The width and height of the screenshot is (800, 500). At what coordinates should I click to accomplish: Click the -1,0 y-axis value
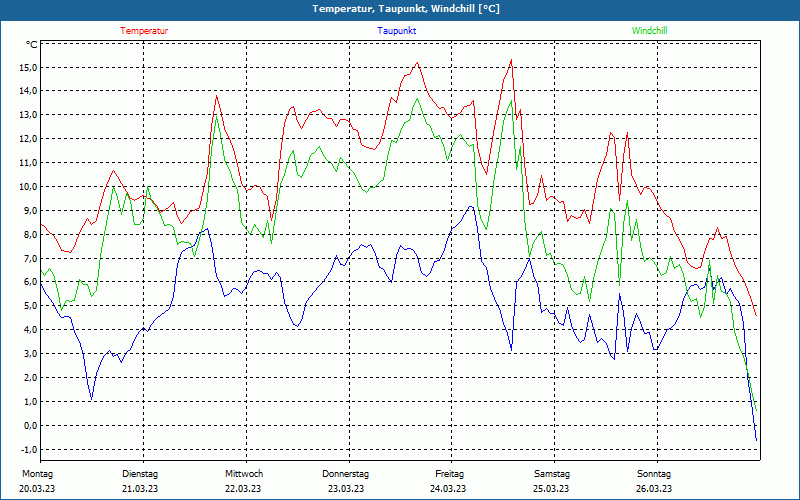click(29, 449)
